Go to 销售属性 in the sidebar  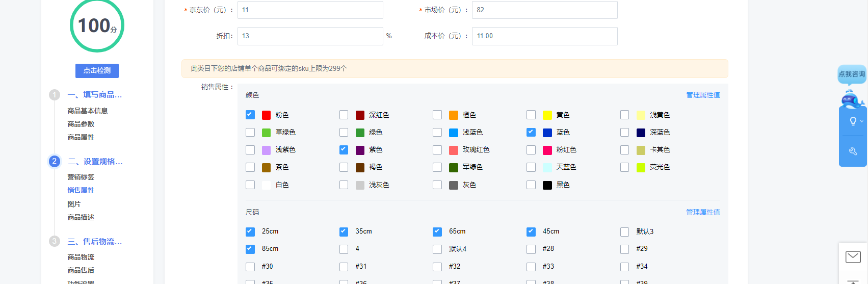click(81, 190)
